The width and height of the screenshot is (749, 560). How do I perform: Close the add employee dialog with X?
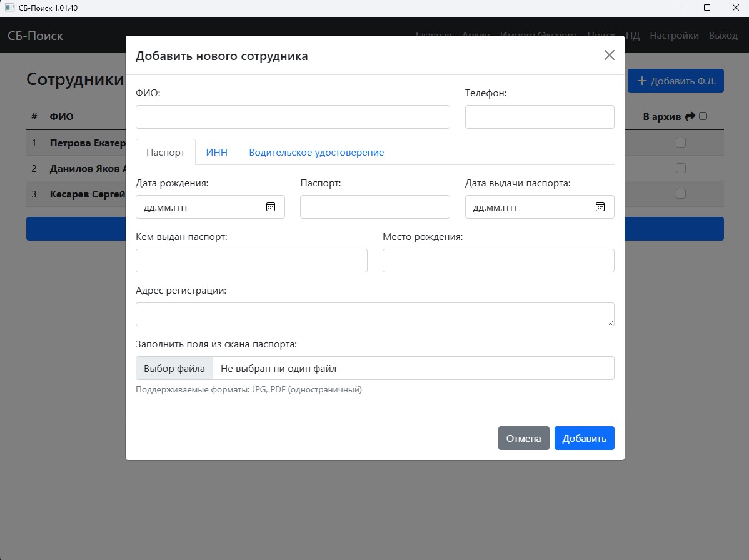[609, 55]
